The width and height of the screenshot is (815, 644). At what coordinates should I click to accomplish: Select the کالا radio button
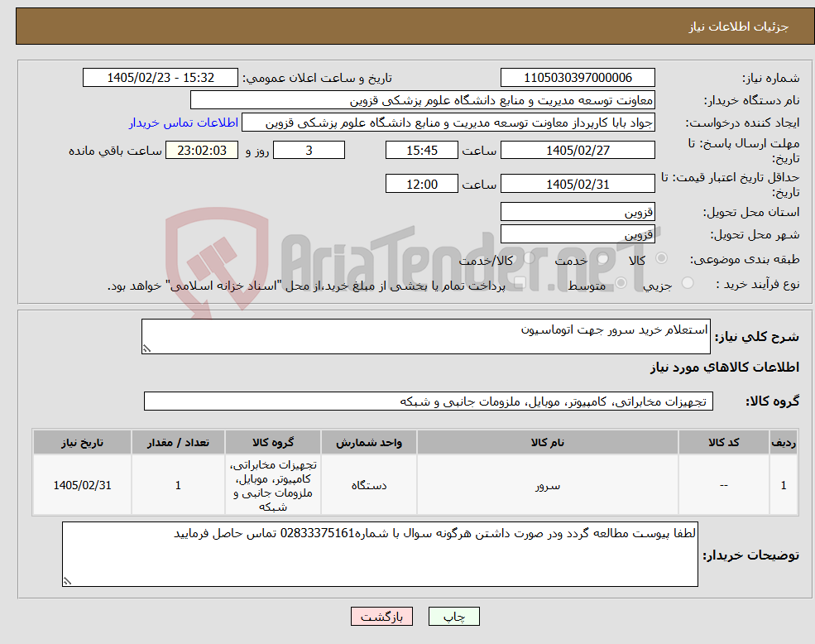coord(662,258)
